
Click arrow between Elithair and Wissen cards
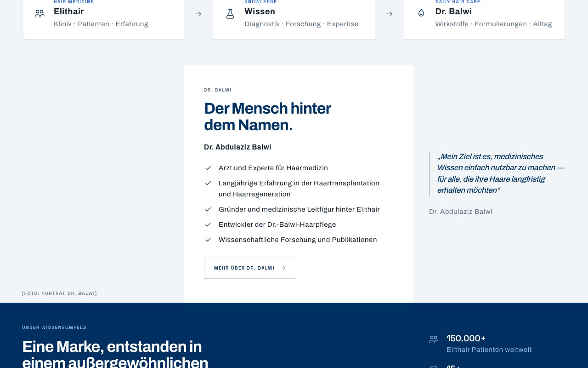(x=198, y=14)
